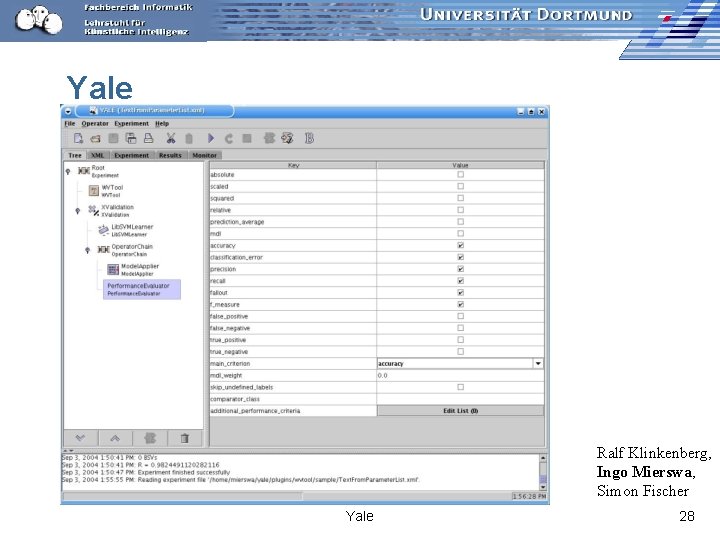The height and width of the screenshot is (540, 720).
Task: Open the Experiment menu
Action: click(x=131, y=124)
